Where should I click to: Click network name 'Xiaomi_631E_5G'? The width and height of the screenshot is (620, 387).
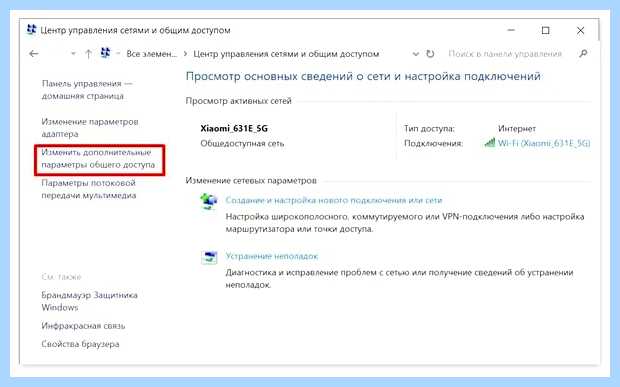coord(234,128)
